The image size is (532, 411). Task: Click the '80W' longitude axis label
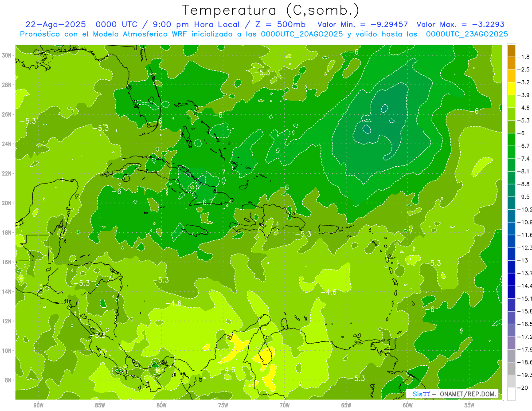click(161, 405)
